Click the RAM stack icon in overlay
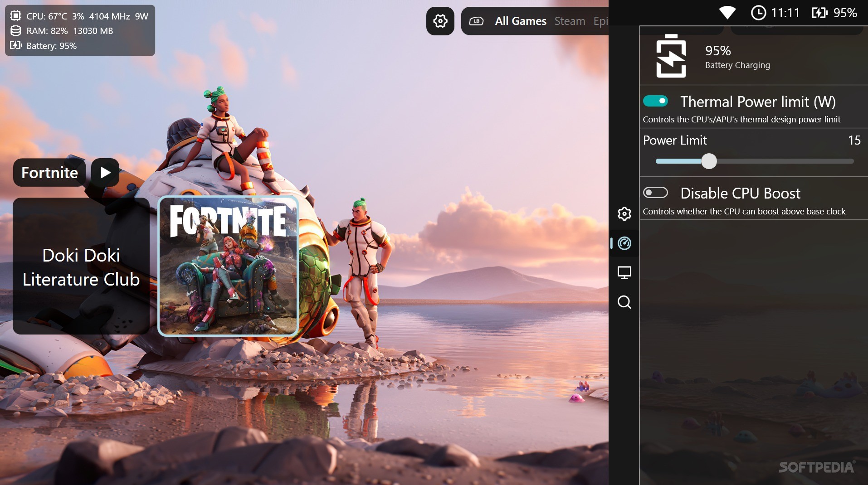 15,31
